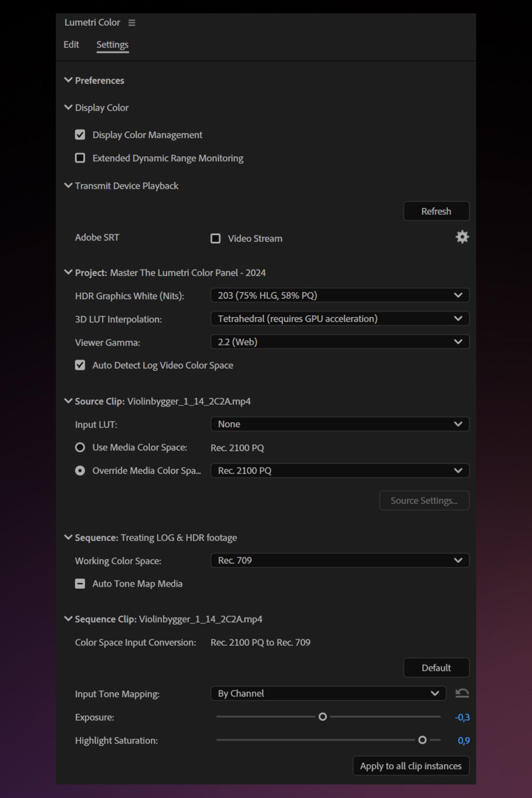
Task: Reset Input Tone Mapping with the undo arrow
Action: click(462, 694)
